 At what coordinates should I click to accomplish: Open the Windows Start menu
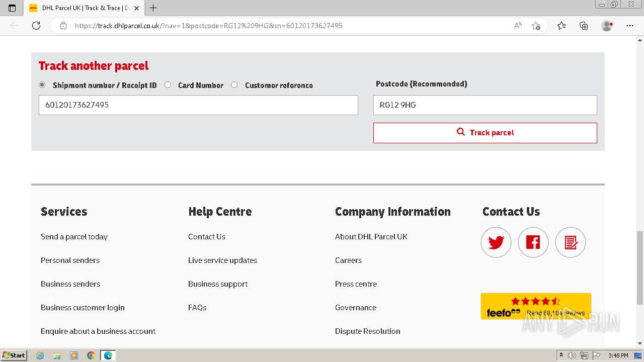click(14, 355)
